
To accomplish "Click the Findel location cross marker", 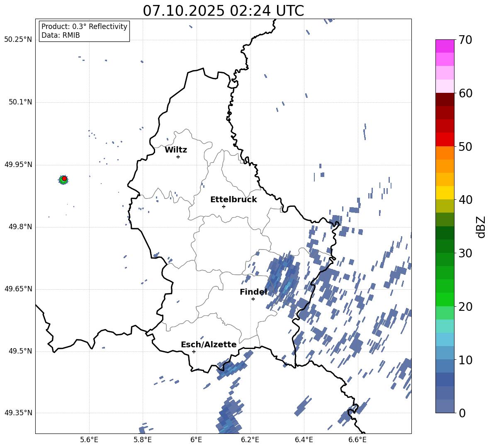I will [253, 299].
